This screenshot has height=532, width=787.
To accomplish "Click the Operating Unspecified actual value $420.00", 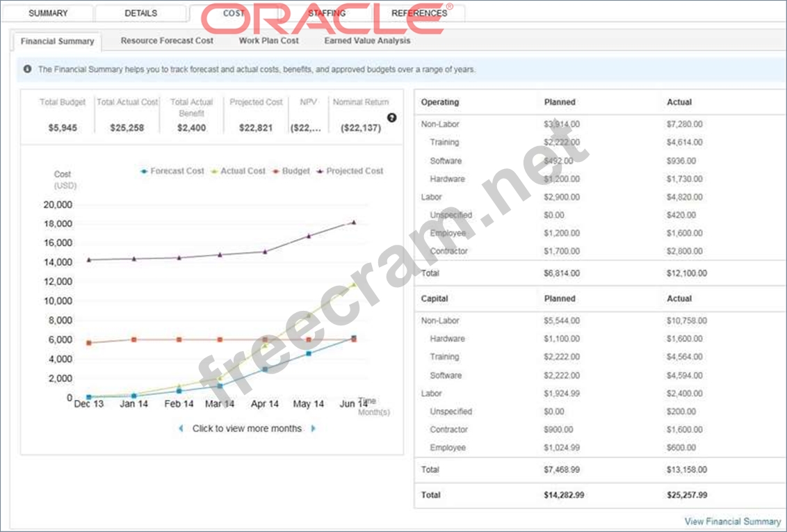I will coord(681,216).
